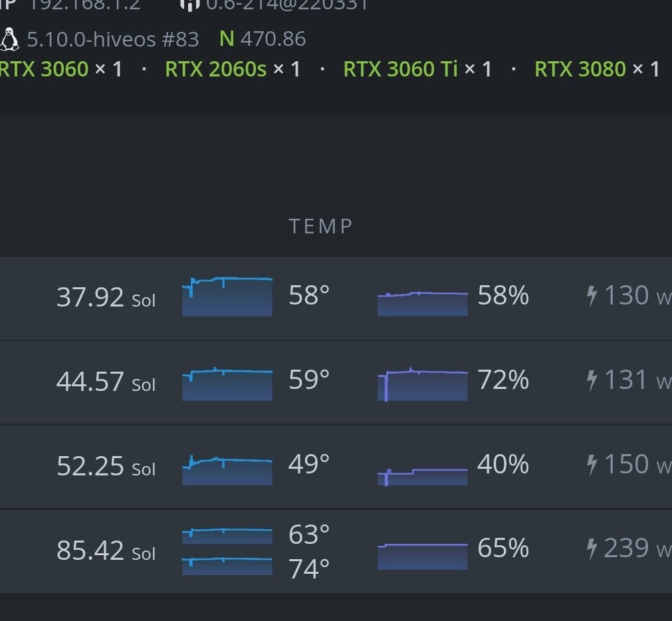This screenshot has width=672, height=621.
Task: Open the fan speed graph next to 40%
Action: coord(423,477)
